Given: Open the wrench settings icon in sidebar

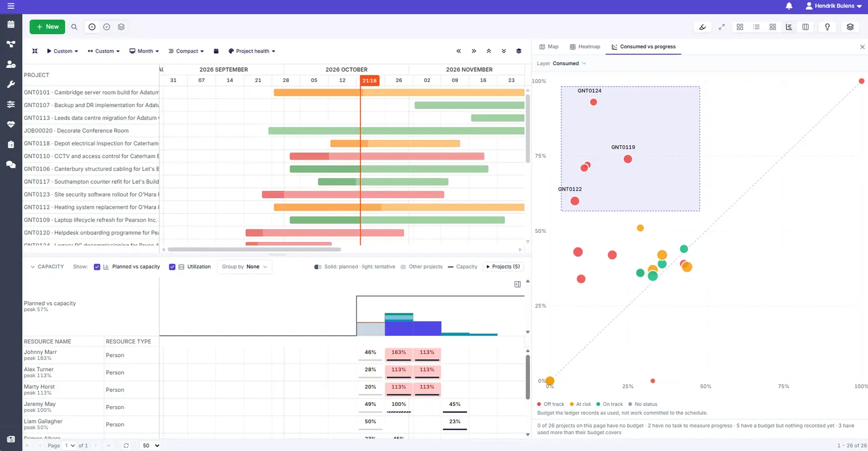Looking at the screenshot, I should tap(11, 84).
